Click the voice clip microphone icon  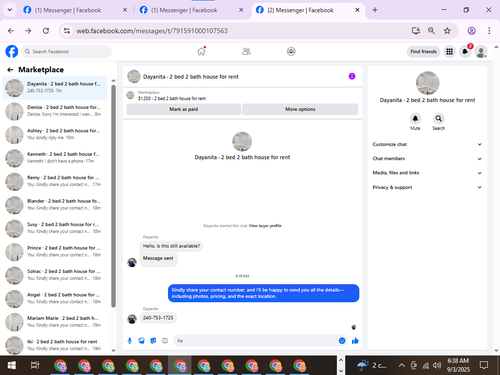click(x=130, y=341)
